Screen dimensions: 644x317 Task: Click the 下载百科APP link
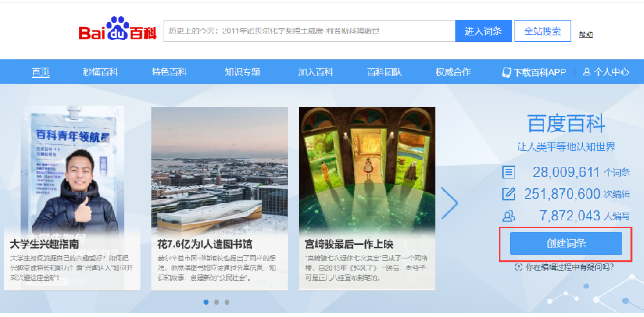tap(539, 72)
